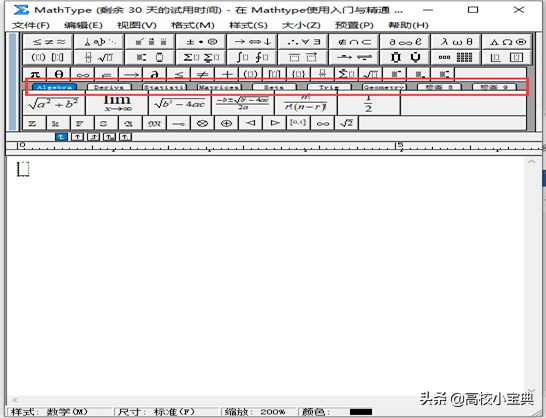Insert square brackets template from the small bar
Screen dimensions: 546x418
[x=275, y=74]
